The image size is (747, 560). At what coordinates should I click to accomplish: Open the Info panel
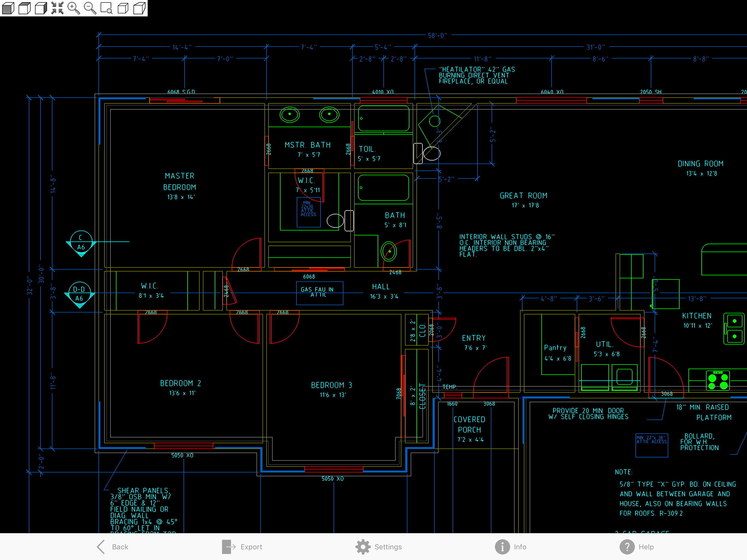coord(510,547)
